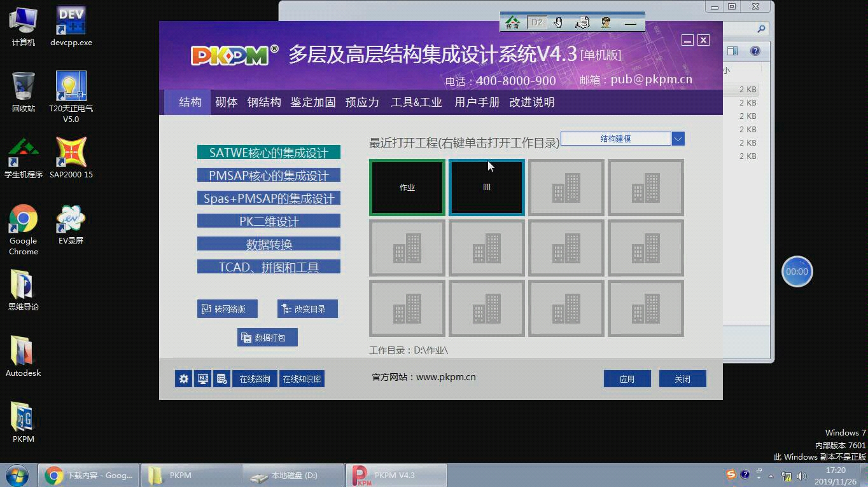Minimize the PKPM launcher window
This screenshot has height=487, width=868.
point(687,40)
